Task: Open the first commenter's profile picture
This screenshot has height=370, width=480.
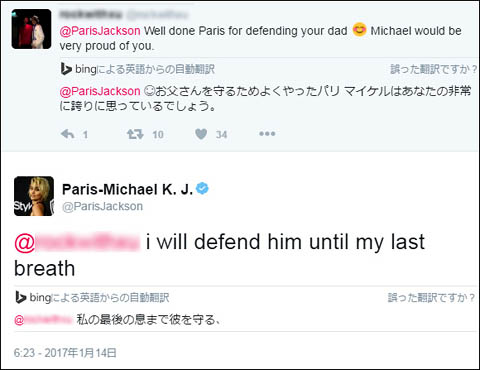Action: [31, 29]
